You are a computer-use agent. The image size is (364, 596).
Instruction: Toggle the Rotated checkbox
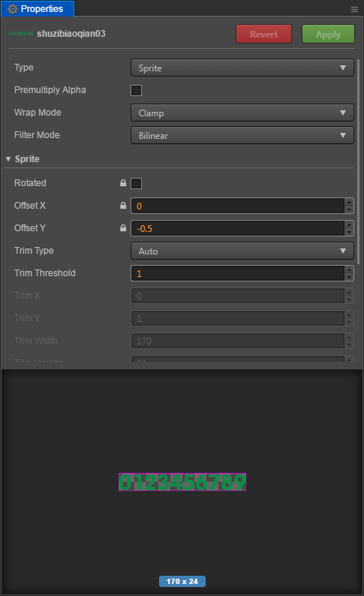(136, 183)
